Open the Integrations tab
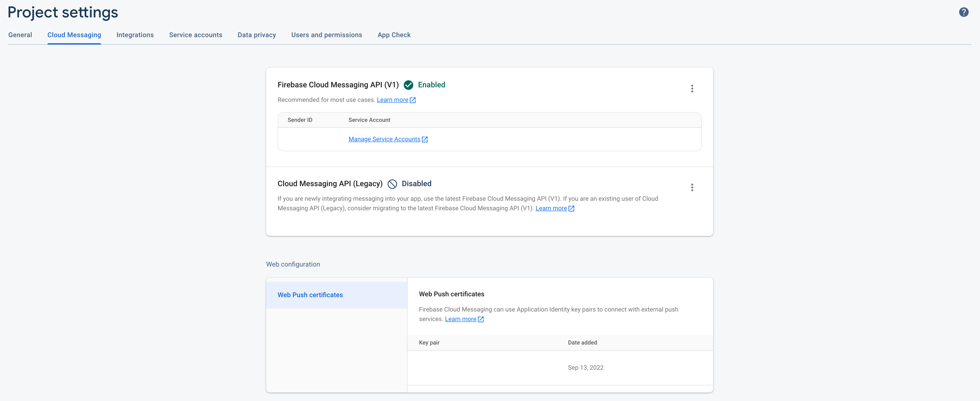 [135, 35]
